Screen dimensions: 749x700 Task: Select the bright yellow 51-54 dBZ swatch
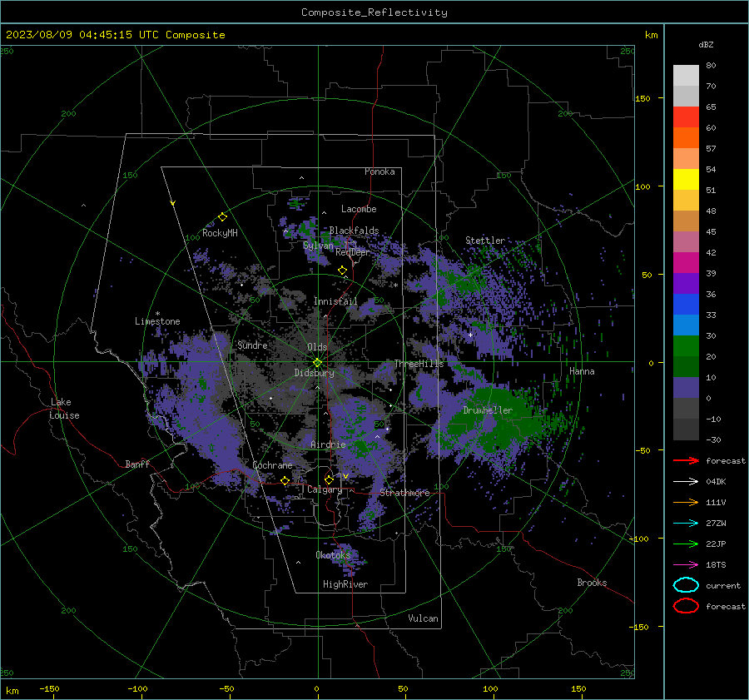click(x=686, y=180)
